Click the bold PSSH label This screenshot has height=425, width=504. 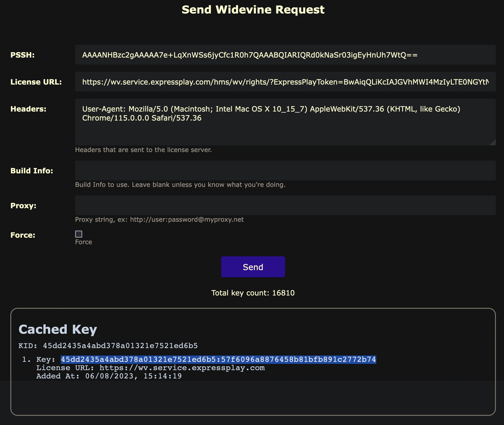(x=22, y=55)
